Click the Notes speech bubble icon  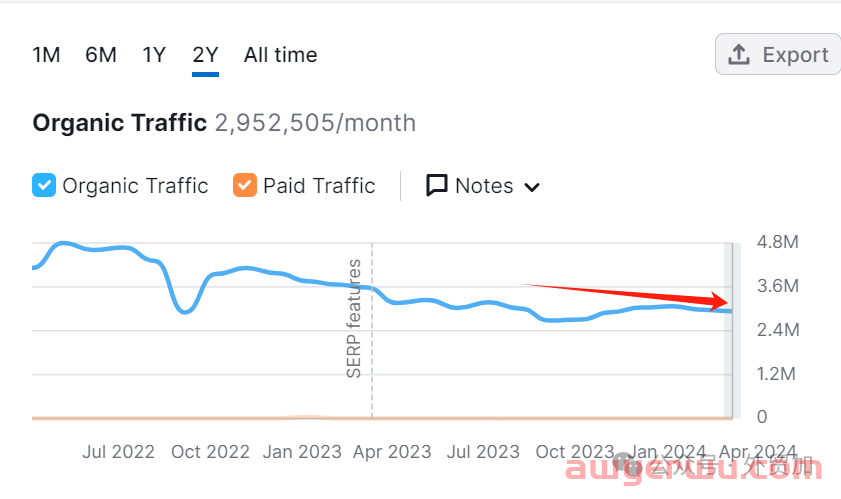[437, 186]
